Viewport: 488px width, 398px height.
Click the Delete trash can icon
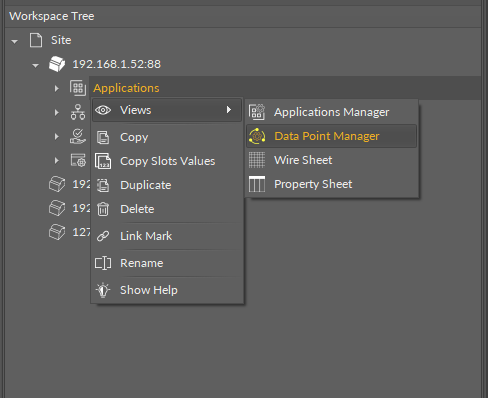click(x=103, y=209)
